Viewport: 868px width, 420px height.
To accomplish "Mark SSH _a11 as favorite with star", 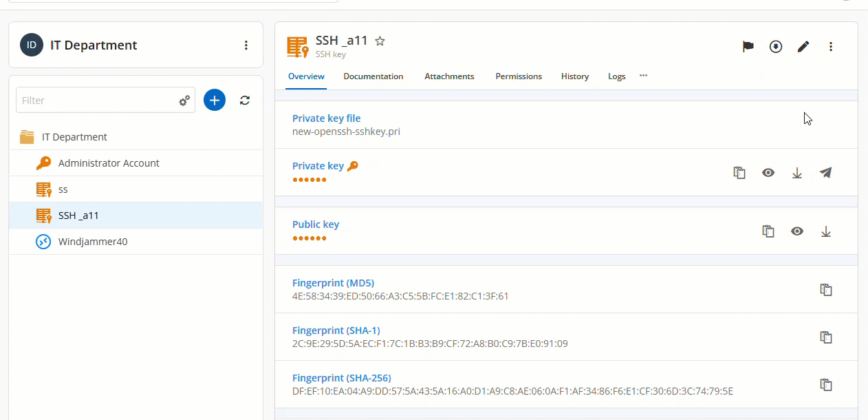I will [x=380, y=41].
